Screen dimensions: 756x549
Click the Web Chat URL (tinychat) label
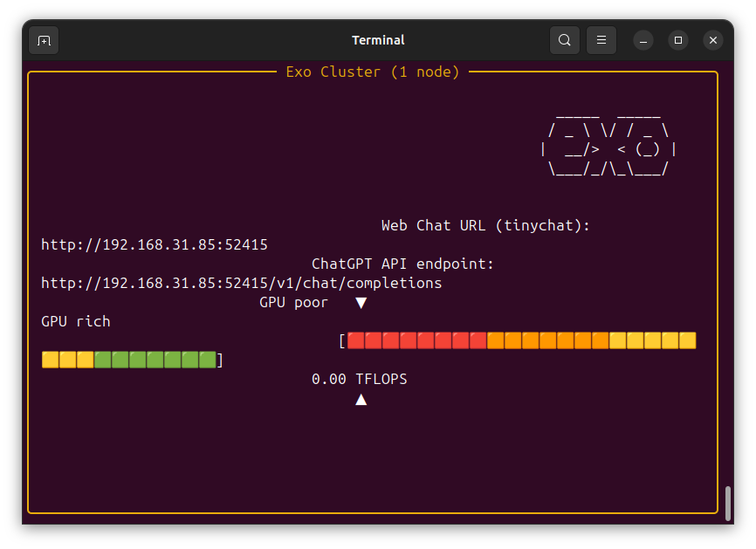click(x=485, y=225)
